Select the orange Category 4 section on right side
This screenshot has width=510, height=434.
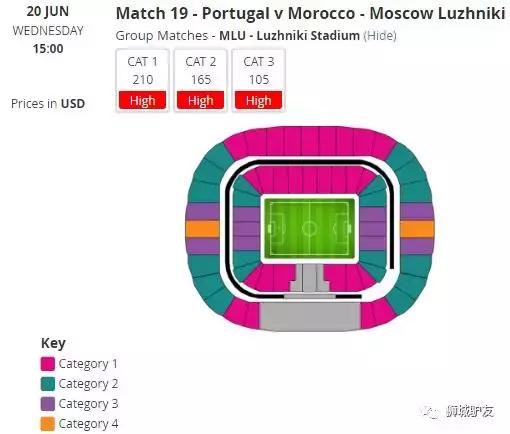[417, 229]
